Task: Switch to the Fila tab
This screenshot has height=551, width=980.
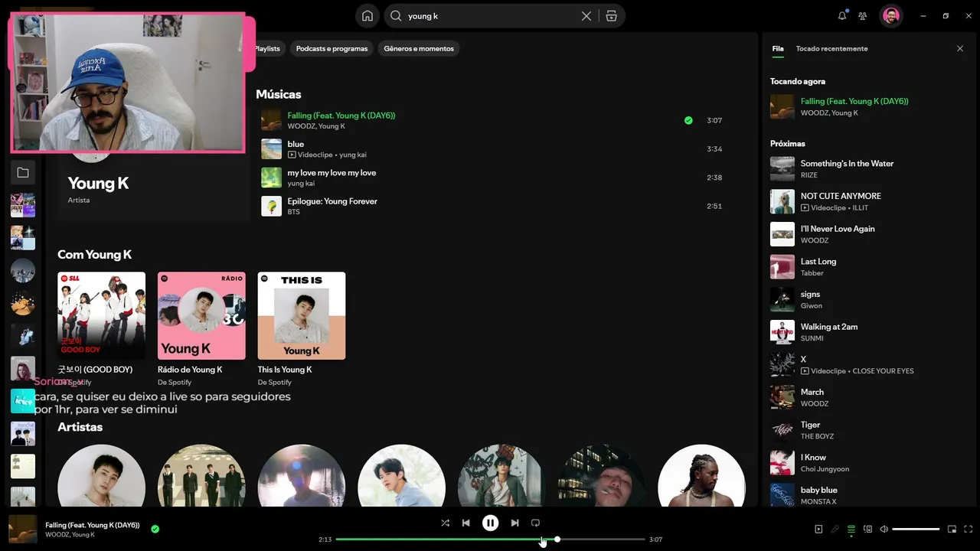Action: 778,49
